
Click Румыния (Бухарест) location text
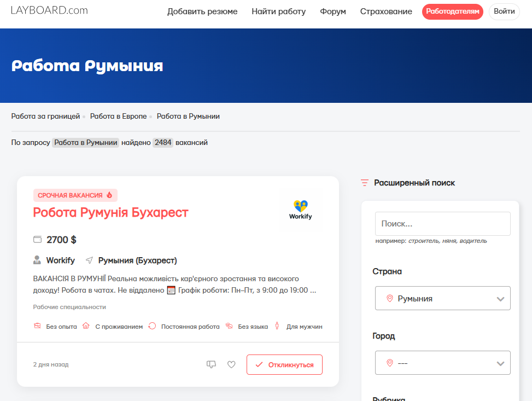click(x=138, y=260)
